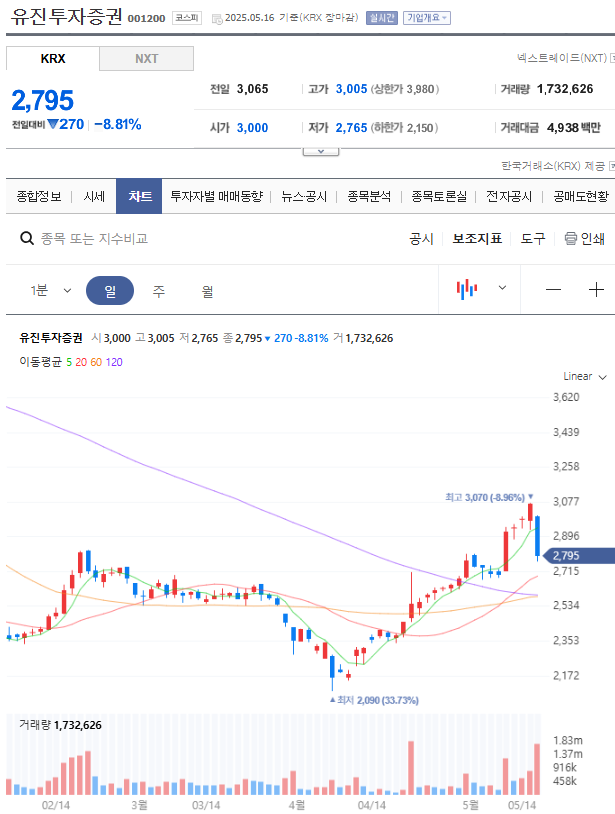Open the 기업개요 dropdown
The width and height of the screenshot is (615, 814).
pyautogui.click(x=427, y=18)
